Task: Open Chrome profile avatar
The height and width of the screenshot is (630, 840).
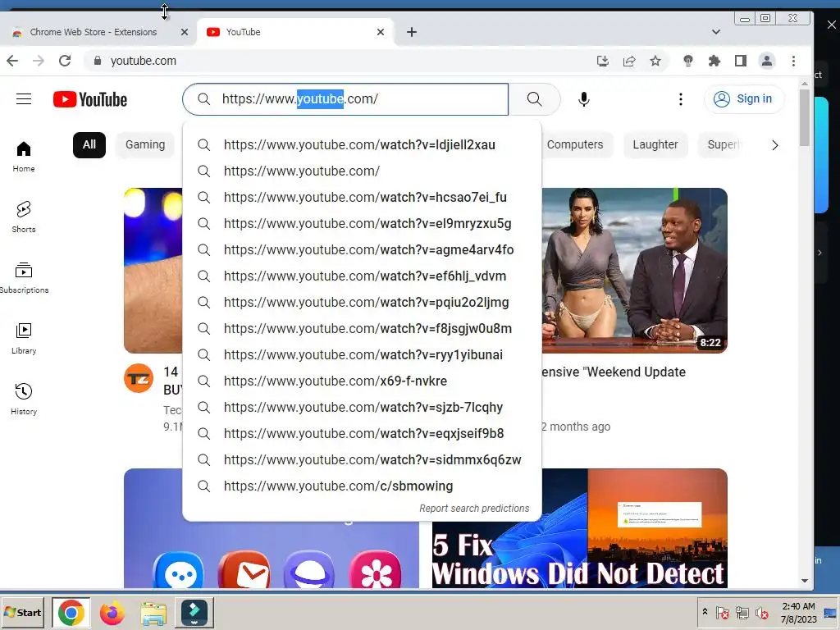Action: (x=767, y=61)
